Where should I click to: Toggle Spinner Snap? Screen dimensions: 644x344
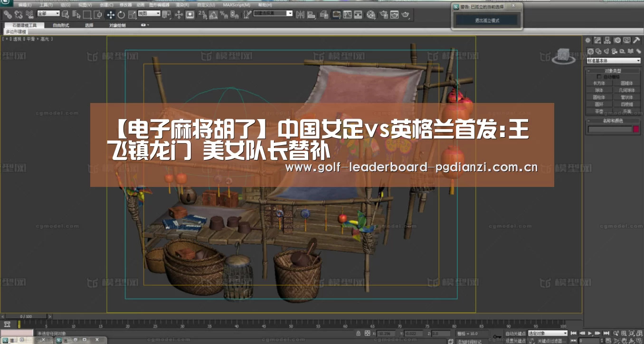pyautogui.click(x=235, y=15)
